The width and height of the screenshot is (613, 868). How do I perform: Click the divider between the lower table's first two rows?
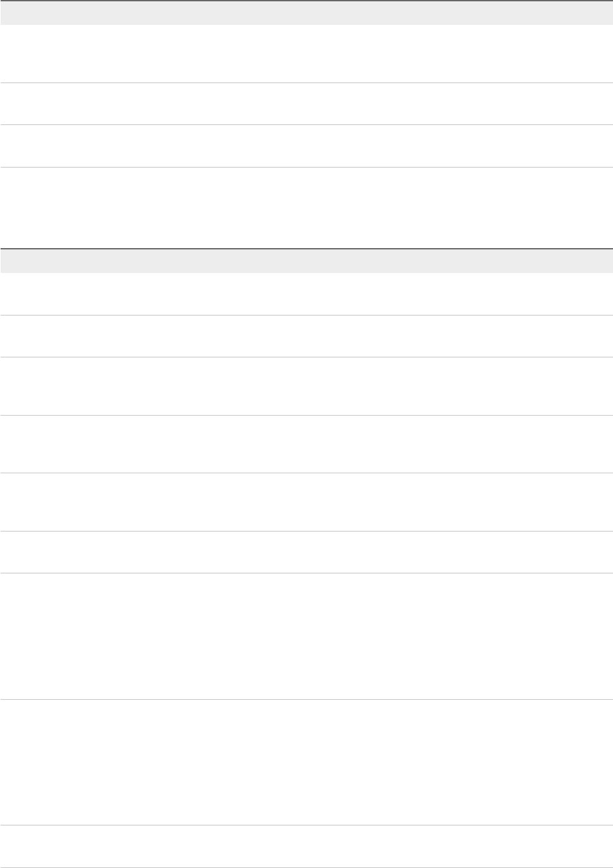coord(306,315)
